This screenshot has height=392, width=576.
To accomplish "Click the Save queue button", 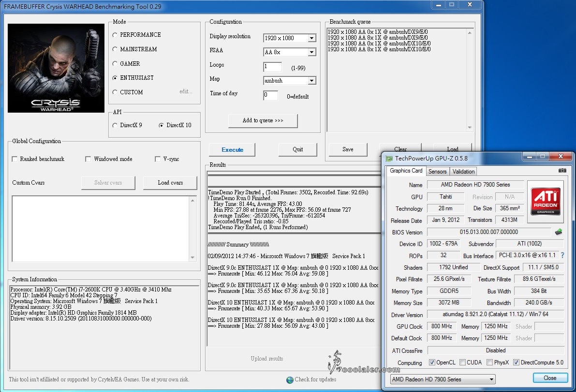I will pos(348,149).
